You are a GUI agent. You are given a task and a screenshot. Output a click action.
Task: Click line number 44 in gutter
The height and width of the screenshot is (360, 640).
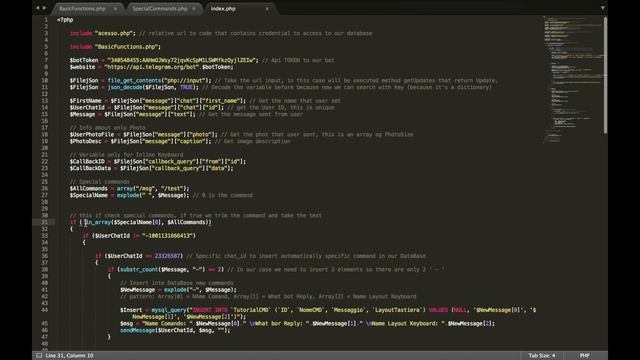click(44, 310)
